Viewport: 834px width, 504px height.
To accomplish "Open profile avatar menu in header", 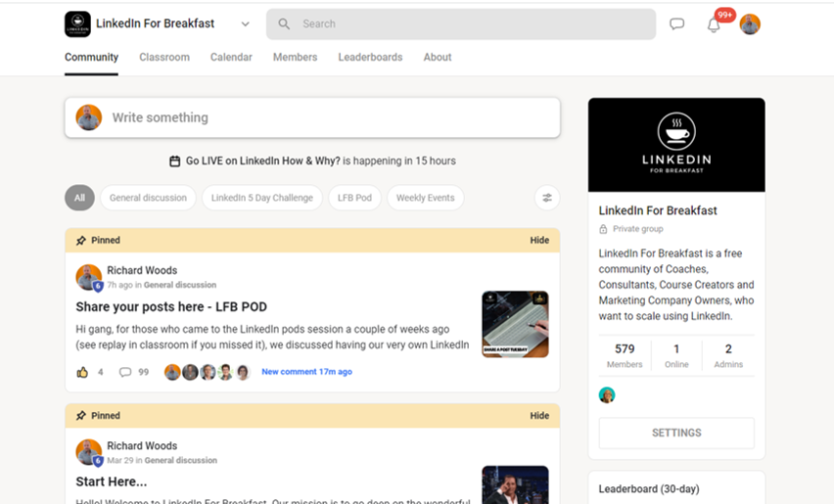I will pos(750,24).
